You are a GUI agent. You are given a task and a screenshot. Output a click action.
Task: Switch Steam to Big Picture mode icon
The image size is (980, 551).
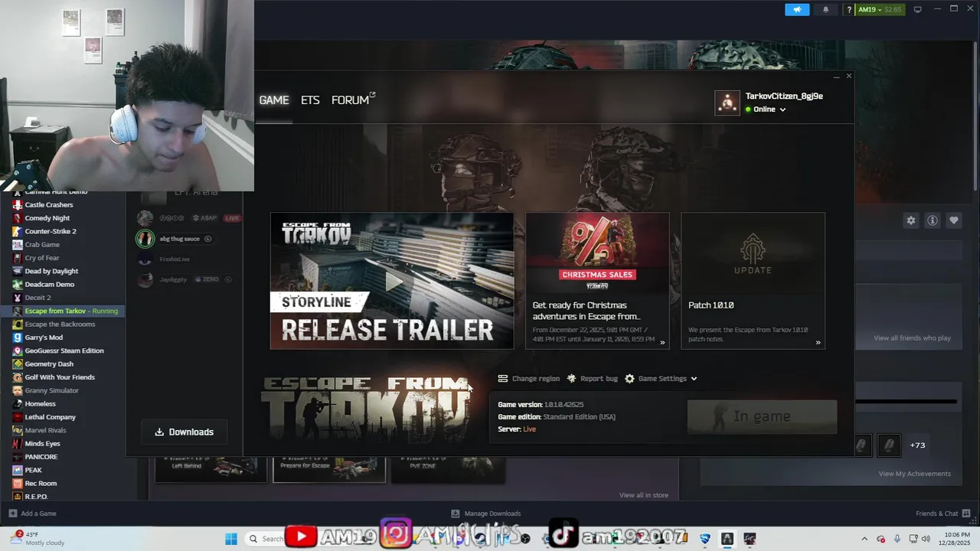pyautogui.click(x=917, y=9)
